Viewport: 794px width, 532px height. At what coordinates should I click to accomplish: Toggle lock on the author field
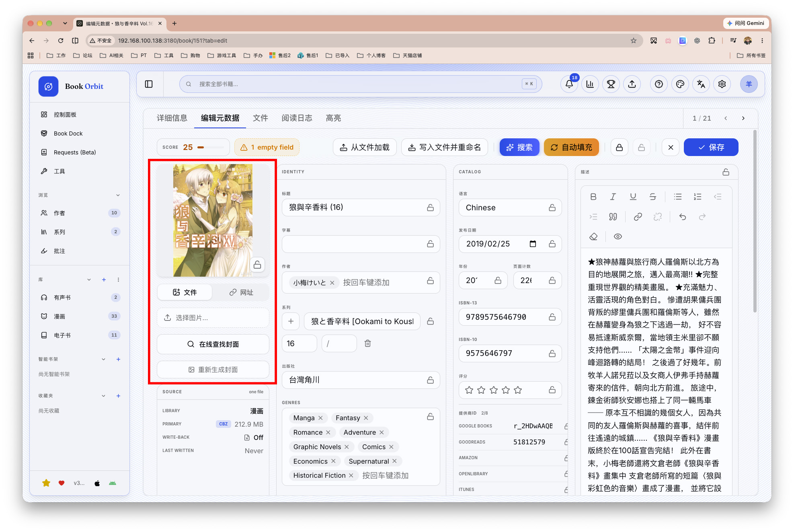[x=430, y=280]
